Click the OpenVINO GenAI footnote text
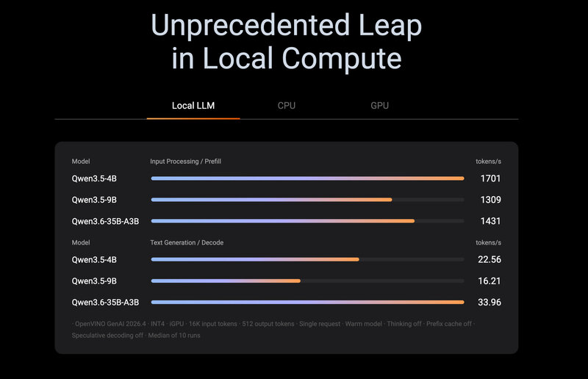 coord(273,330)
